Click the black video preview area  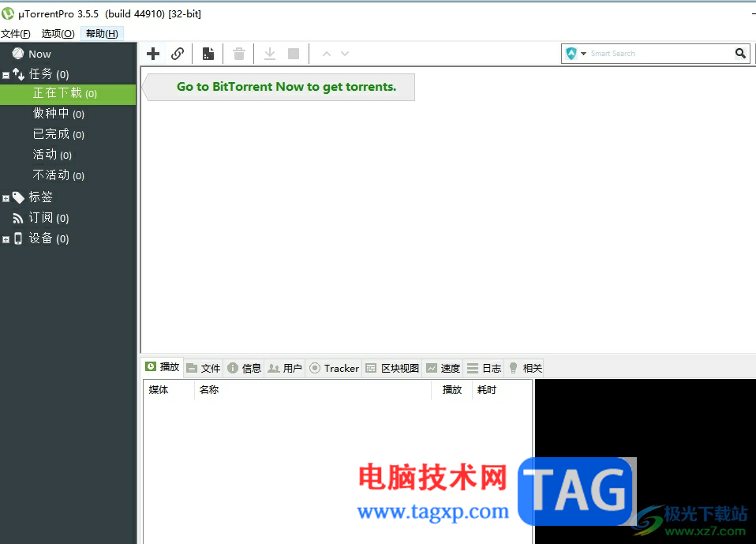click(646, 461)
